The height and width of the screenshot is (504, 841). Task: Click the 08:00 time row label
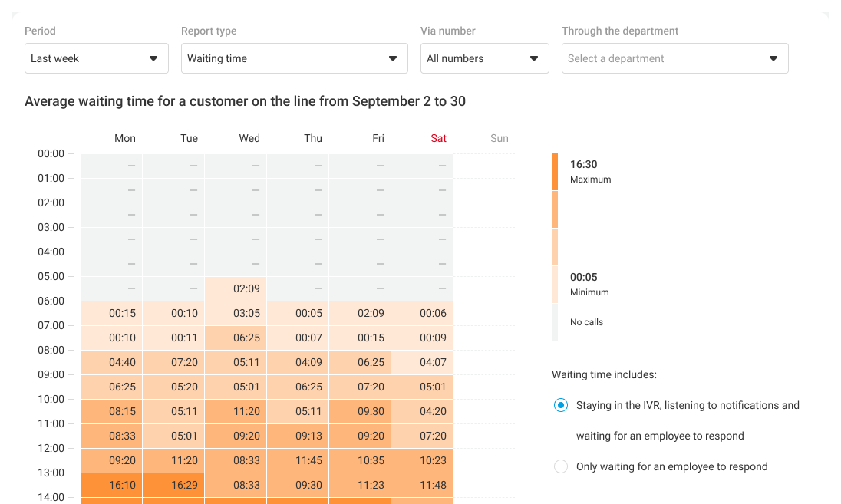coord(51,350)
